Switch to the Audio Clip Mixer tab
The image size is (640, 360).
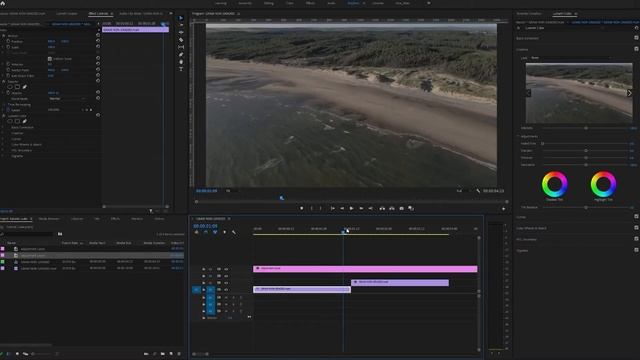(141, 13)
